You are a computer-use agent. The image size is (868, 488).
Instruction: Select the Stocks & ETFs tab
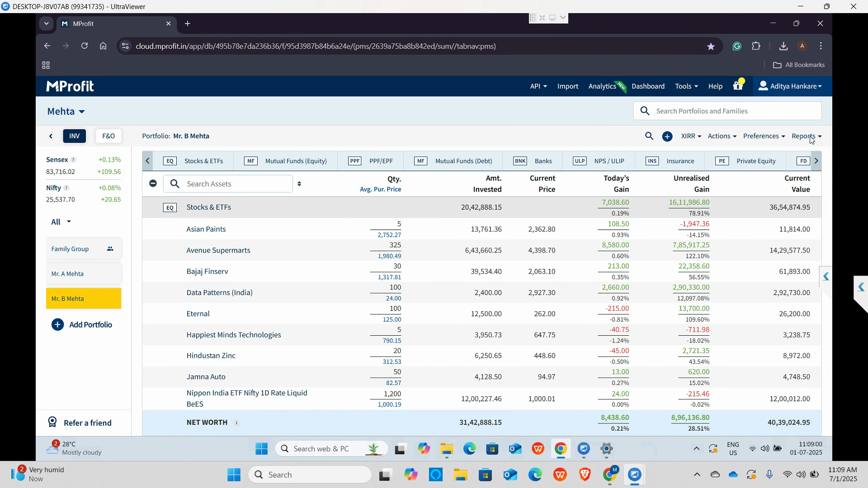193,161
